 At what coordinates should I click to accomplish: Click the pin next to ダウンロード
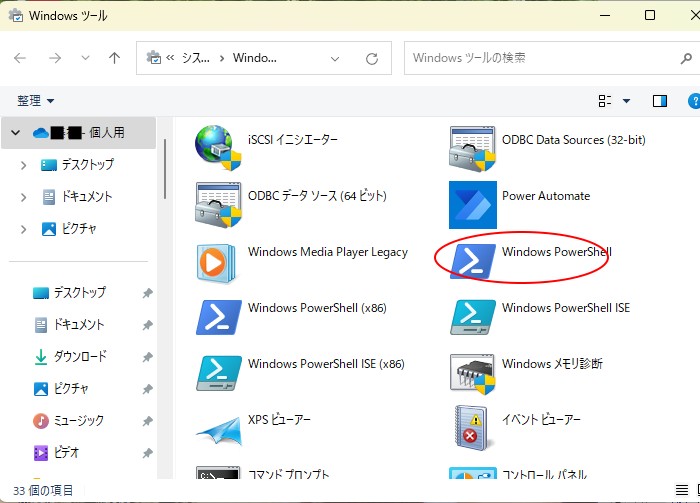[x=147, y=357]
